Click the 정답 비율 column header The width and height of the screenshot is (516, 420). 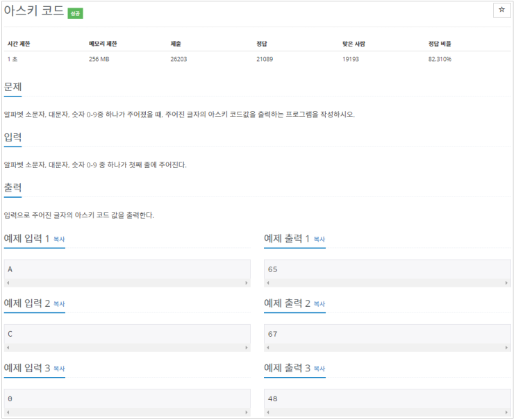tap(440, 44)
